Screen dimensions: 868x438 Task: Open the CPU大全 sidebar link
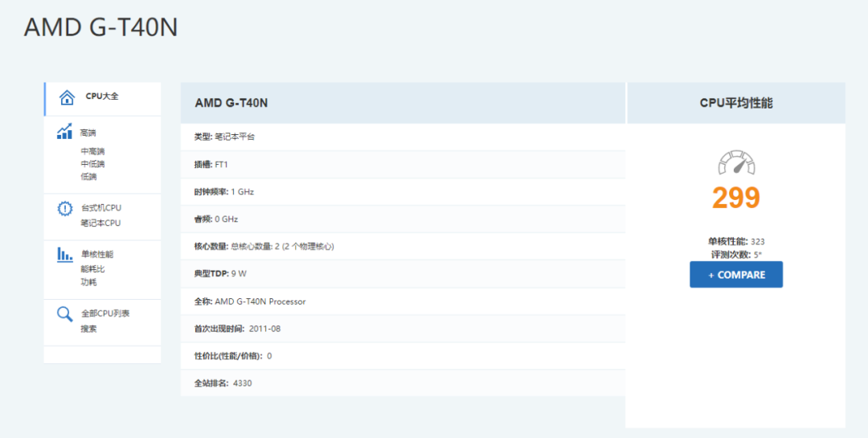(x=102, y=96)
